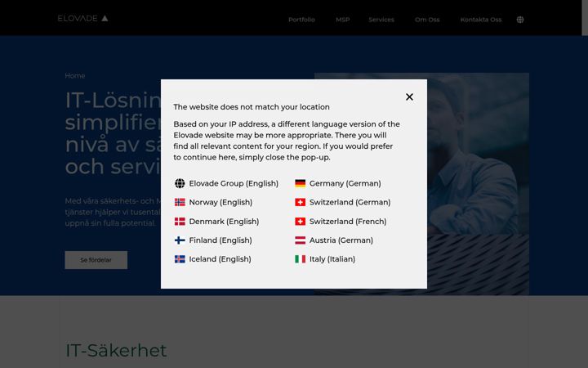Screen dimensions: 588x368
Task: Click the flag next to Switzerland (French)
Action: click(x=300, y=221)
